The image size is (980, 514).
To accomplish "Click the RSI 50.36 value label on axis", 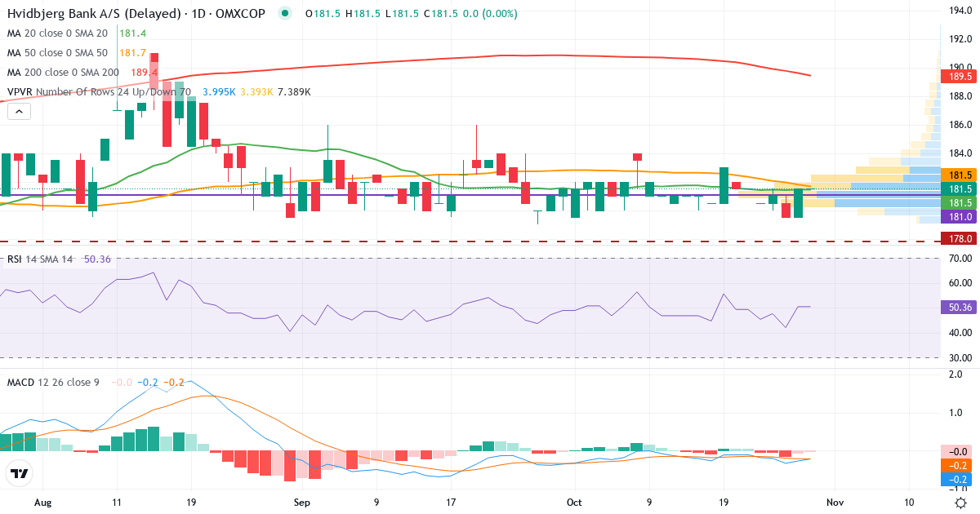I will click(960, 308).
